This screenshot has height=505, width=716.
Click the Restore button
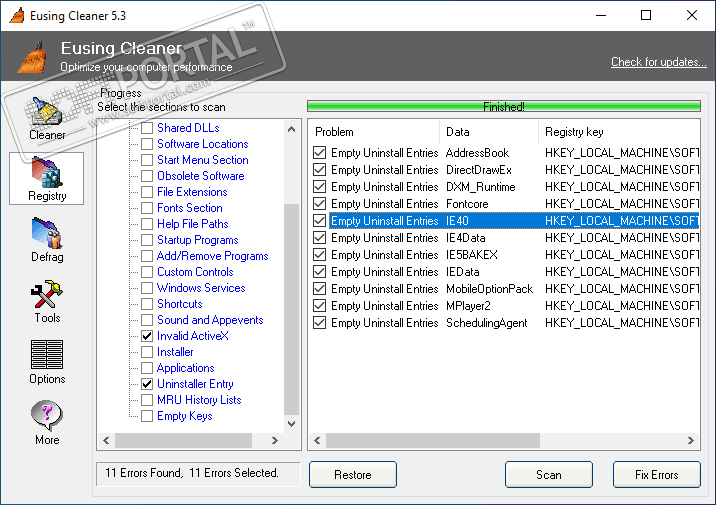pos(353,475)
